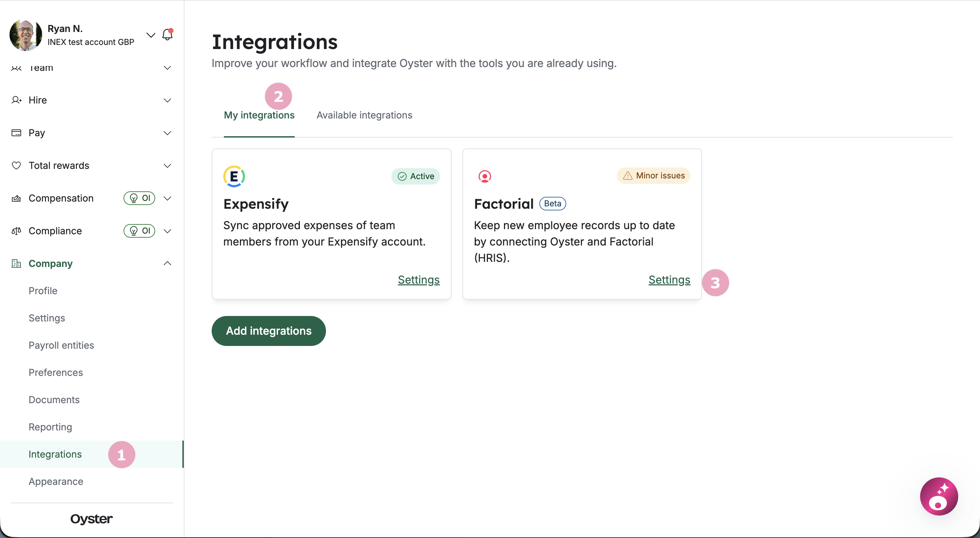Open Documents in Company menu
980x538 pixels.
(54, 400)
